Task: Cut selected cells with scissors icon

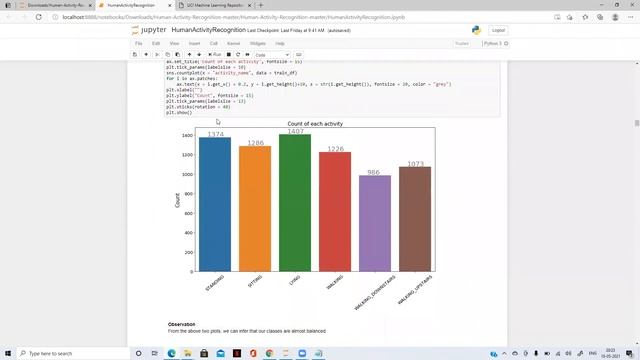Action: tap(157, 55)
